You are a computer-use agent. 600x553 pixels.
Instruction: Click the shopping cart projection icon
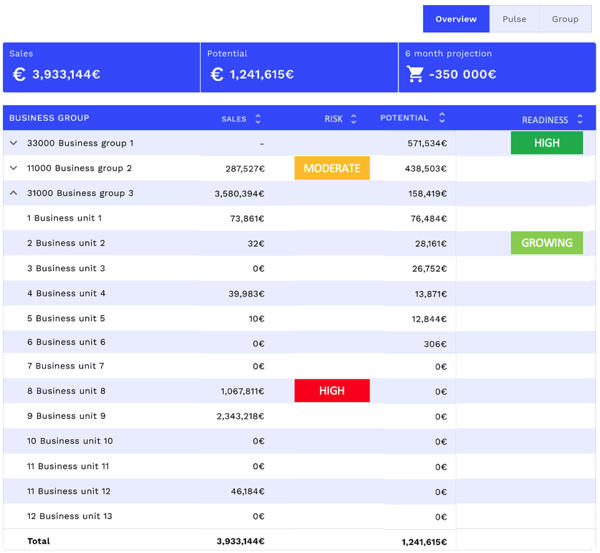pyautogui.click(x=416, y=74)
